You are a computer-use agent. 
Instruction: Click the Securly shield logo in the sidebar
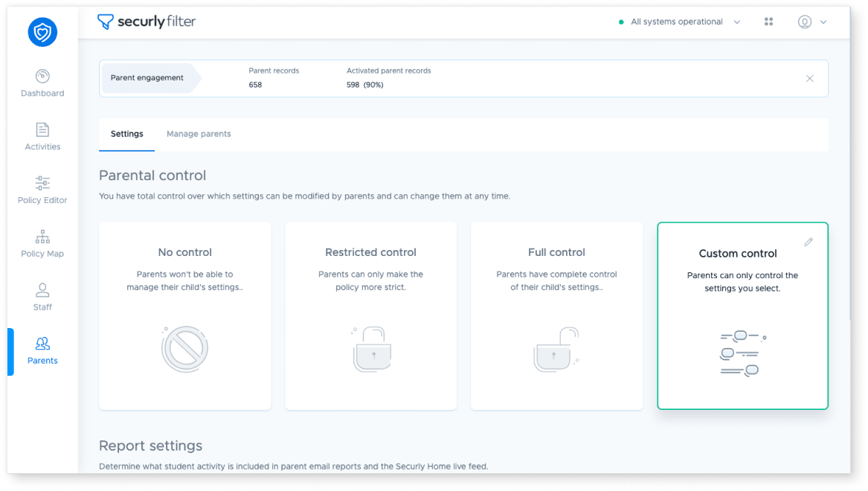click(42, 32)
